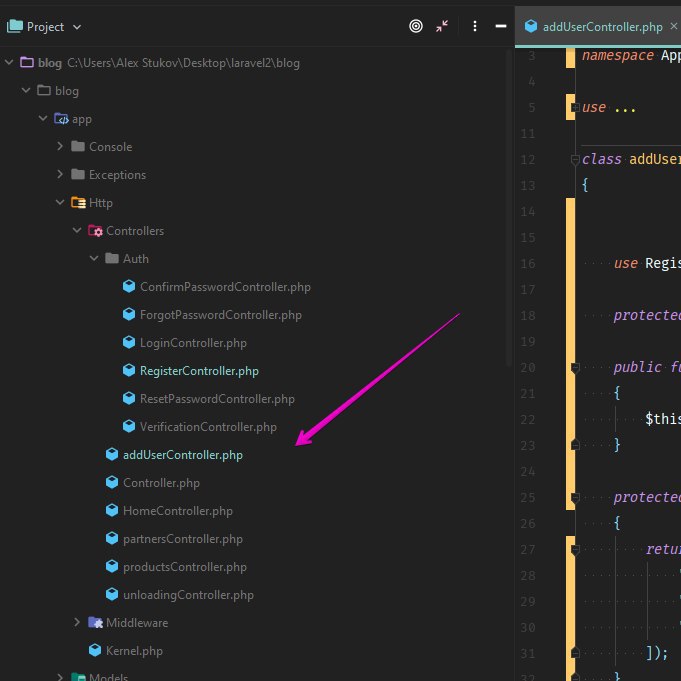Click the Select Opened File target icon
Viewport: 681px width, 681px height.
tap(416, 26)
